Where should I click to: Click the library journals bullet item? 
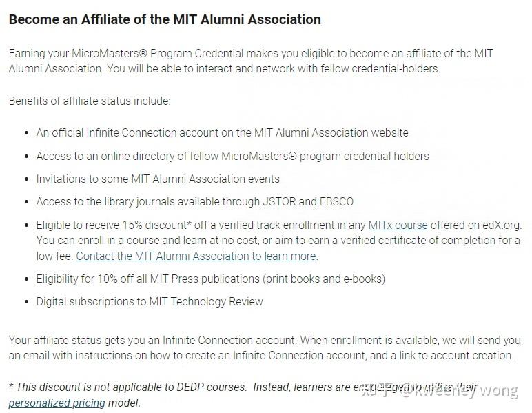click(x=194, y=202)
